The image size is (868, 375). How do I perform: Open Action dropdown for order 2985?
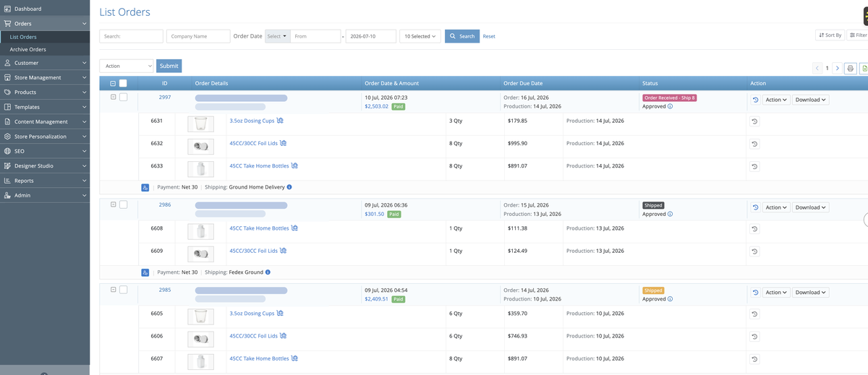click(776, 293)
